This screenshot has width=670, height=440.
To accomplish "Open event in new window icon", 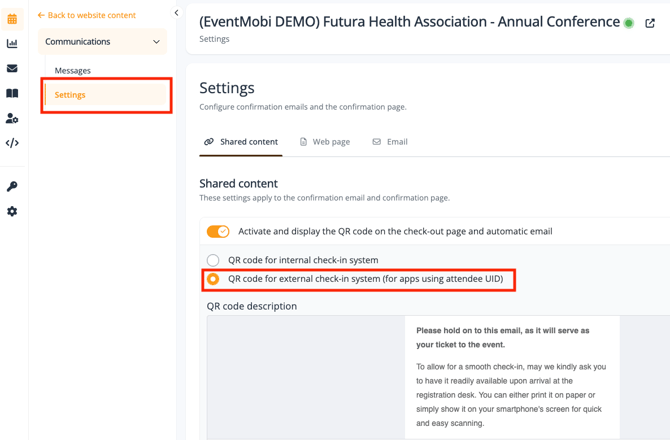I will [x=650, y=23].
